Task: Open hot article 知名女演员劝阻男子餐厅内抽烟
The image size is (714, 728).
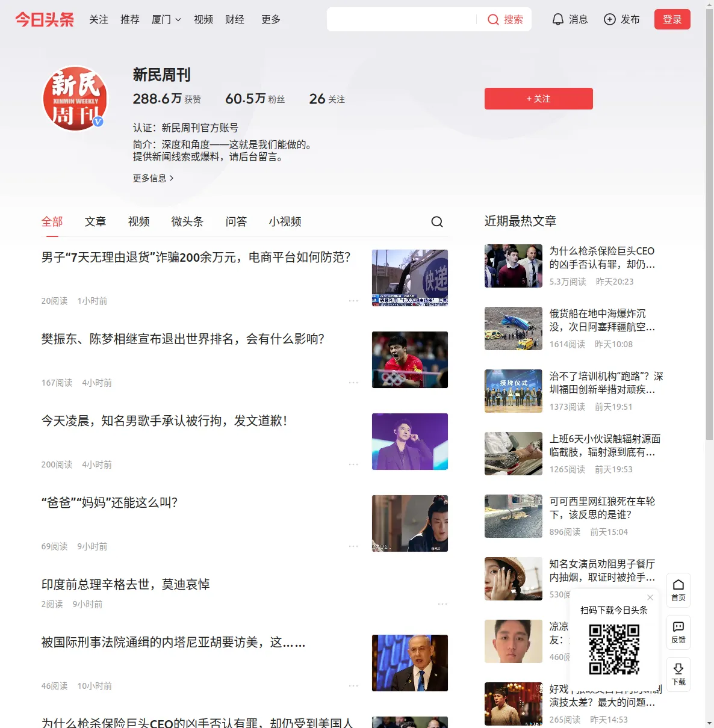Action: tap(603, 570)
